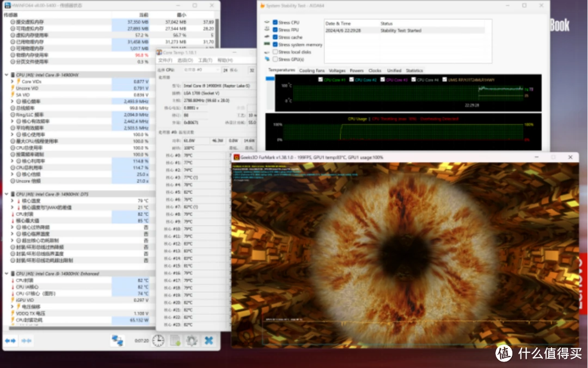This screenshot has width=588, height=368.
Task: Click Date & Time column header in AIDA64 log
Action: coord(338,23)
